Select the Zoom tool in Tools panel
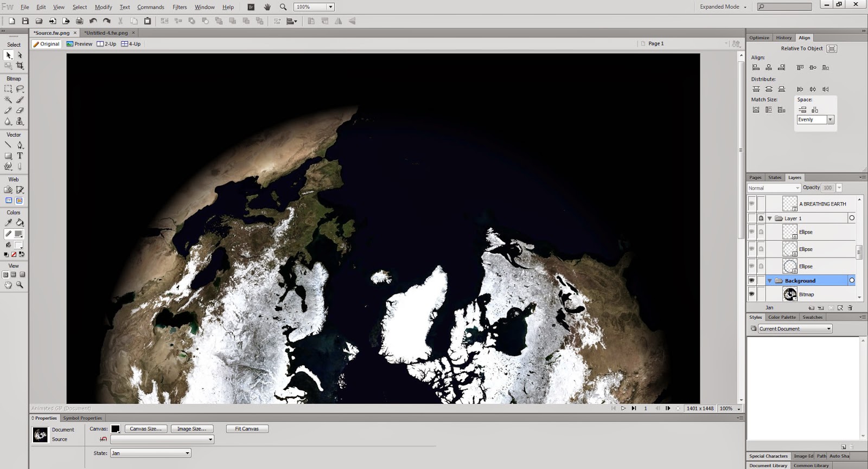The width and height of the screenshot is (868, 469). pos(20,285)
